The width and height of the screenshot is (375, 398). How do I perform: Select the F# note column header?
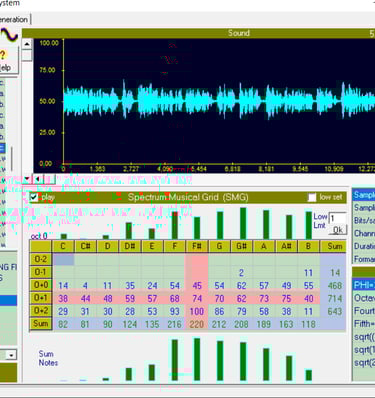(x=197, y=247)
